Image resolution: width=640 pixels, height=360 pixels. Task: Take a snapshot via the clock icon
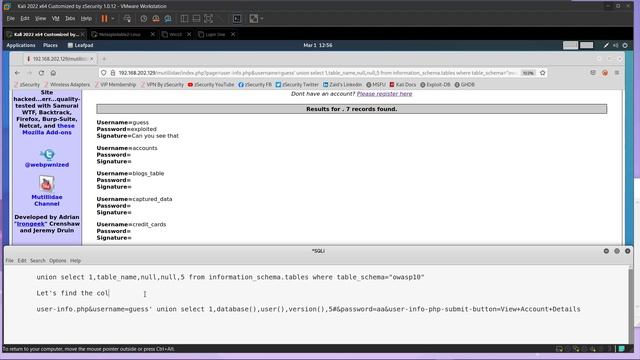pos(144,18)
